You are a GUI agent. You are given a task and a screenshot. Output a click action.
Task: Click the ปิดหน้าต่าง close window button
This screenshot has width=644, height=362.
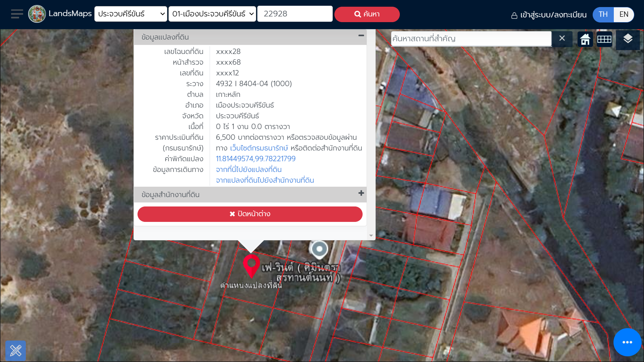[x=250, y=214]
